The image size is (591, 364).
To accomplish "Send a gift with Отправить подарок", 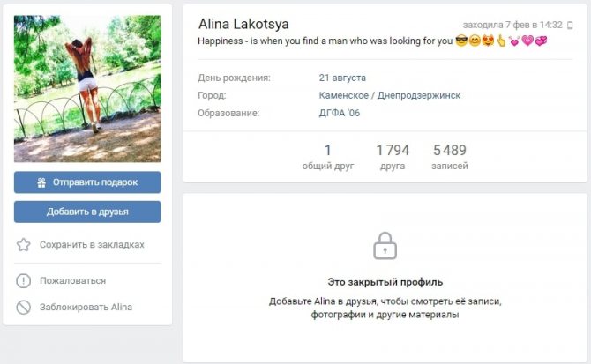I will pyautogui.click(x=87, y=182).
